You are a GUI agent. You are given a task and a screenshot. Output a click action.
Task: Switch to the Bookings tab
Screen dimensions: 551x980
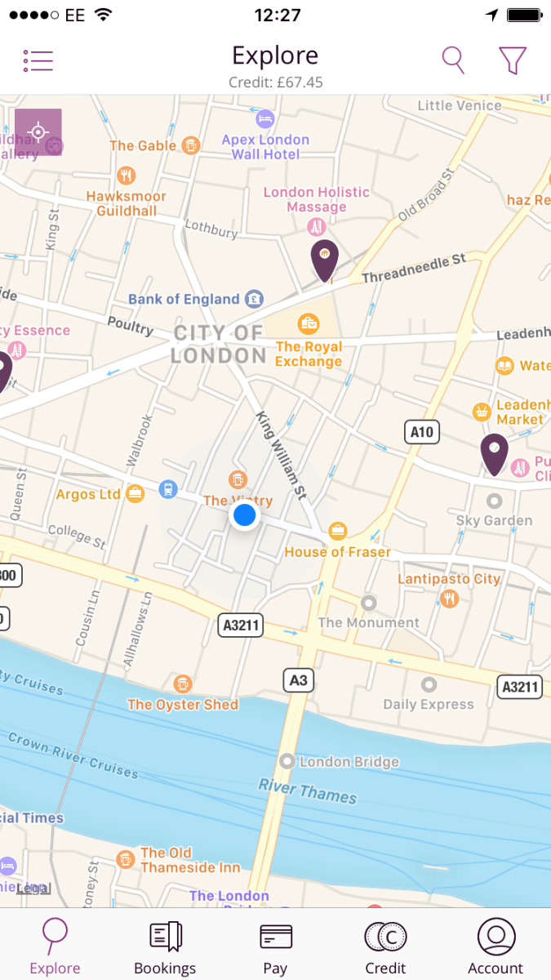tap(165, 947)
